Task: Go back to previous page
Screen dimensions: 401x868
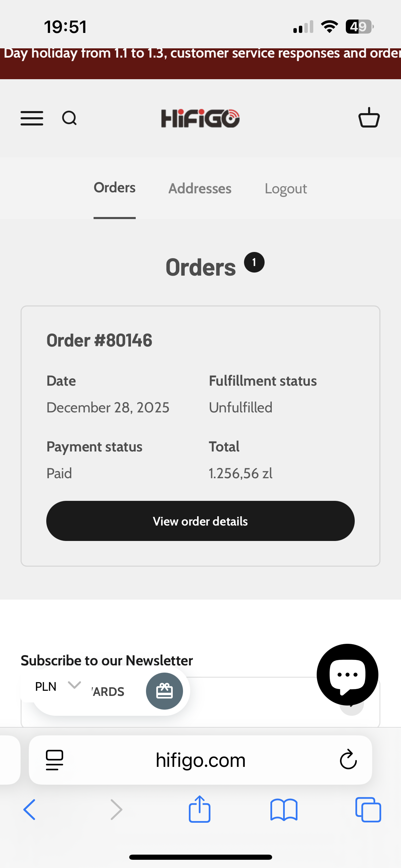Action: point(29,809)
